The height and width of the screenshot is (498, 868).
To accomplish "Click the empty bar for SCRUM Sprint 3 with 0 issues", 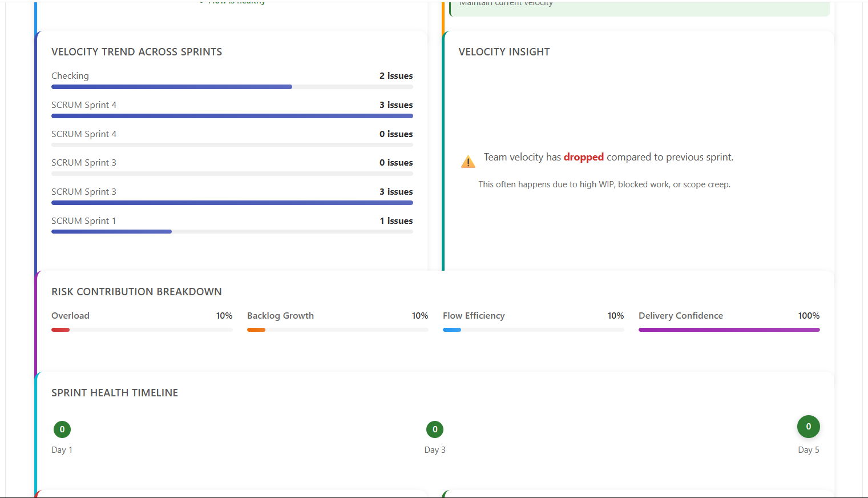I will pyautogui.click(x=232, y=174).
